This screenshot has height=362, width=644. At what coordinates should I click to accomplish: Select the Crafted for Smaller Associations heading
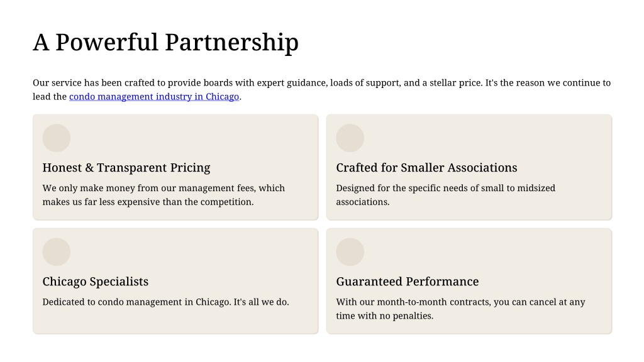(426, 168)
